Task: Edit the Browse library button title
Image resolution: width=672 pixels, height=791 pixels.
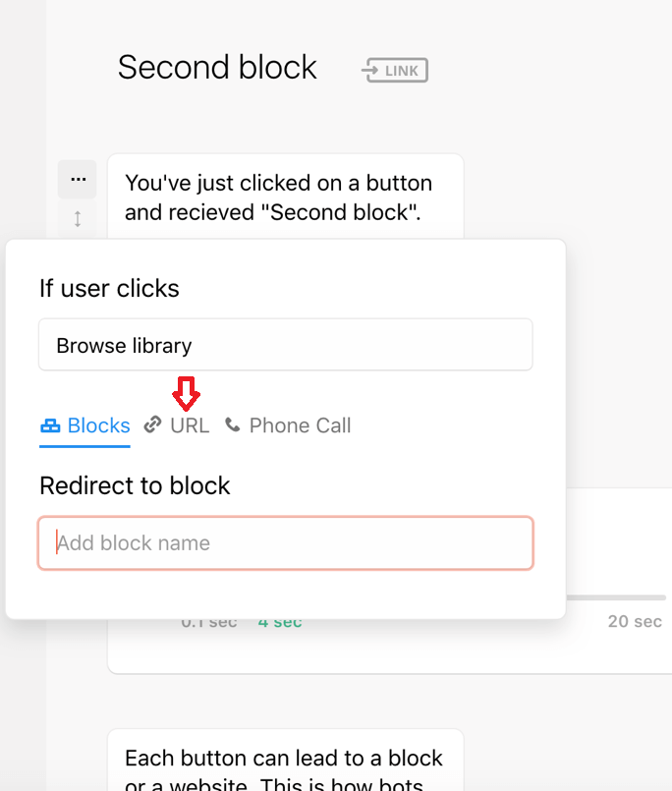Action: point(285,345)
